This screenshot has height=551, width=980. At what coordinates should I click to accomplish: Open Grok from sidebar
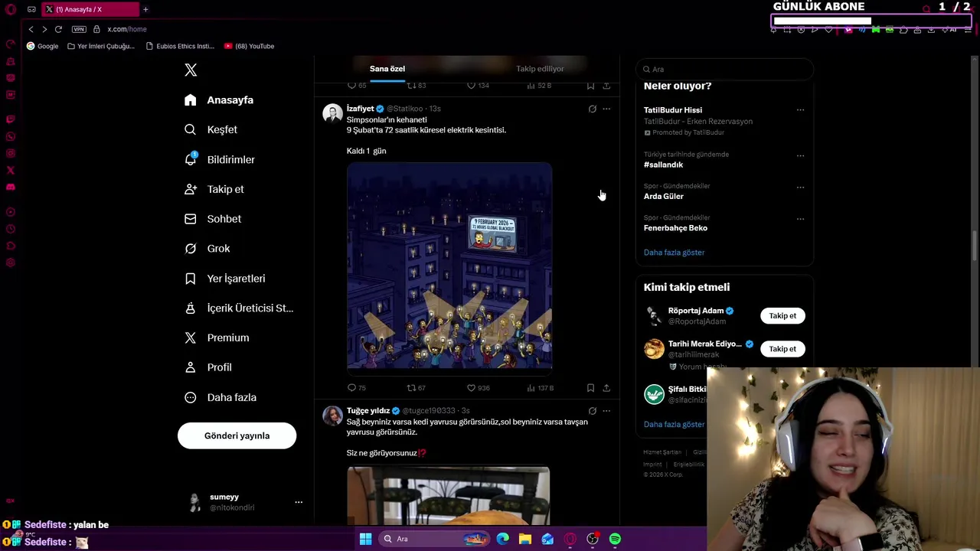pos(207,249)
